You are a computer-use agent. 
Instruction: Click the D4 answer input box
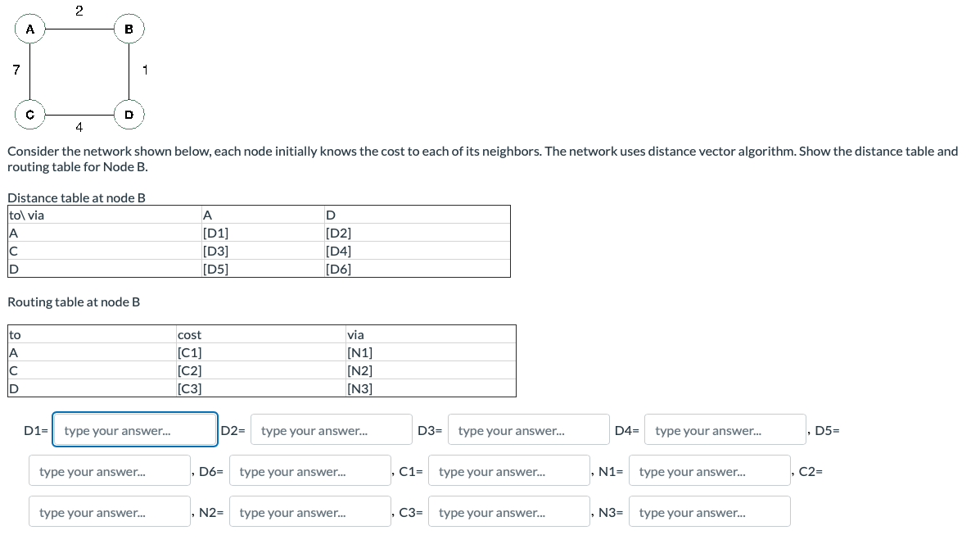[x=725, y=429]
